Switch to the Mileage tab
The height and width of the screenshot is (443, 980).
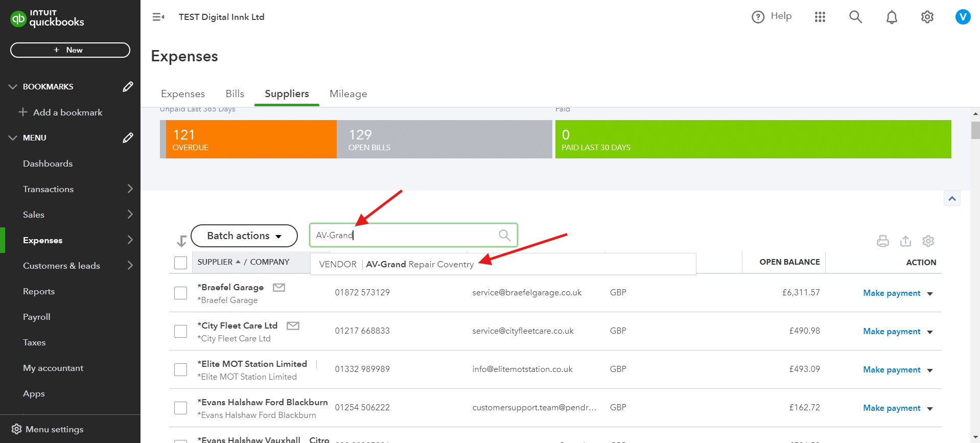(348, 94)
